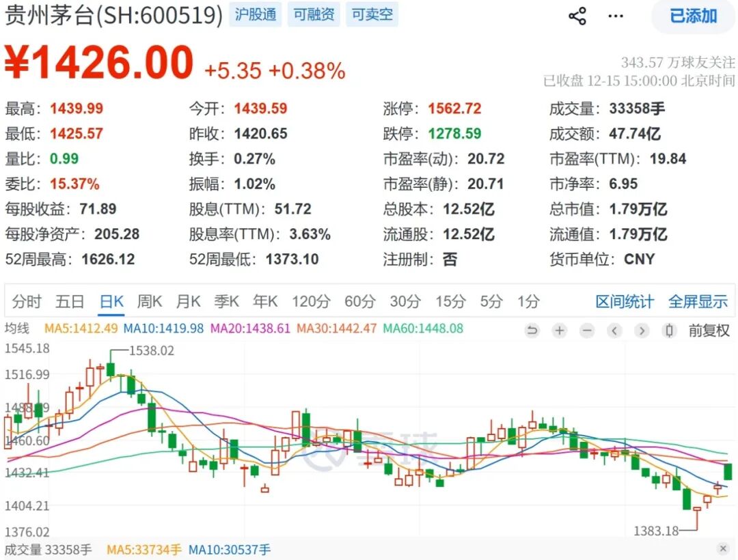Open the three-dot more options menu
The width and height of the screenshot is (738, 560).
[616, 16]
